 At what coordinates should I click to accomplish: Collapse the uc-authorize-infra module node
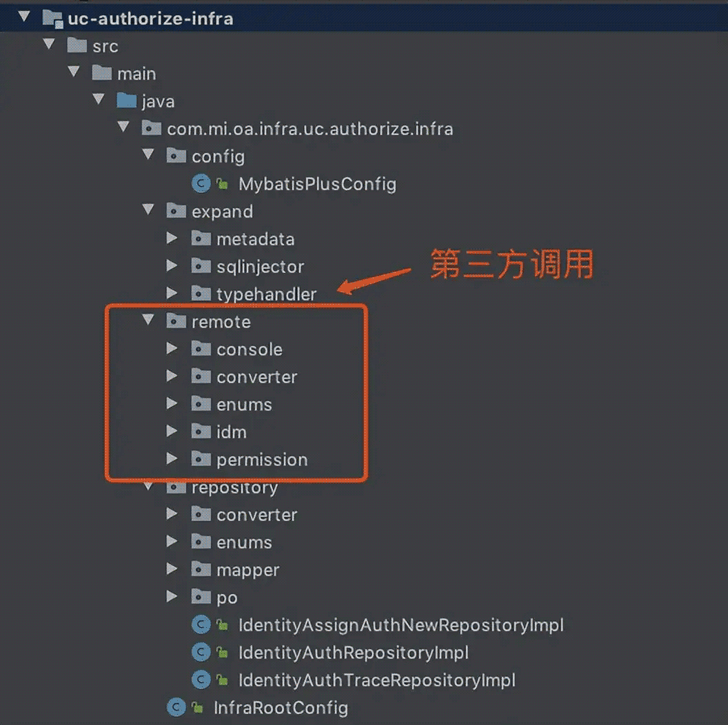click(24, 17)
